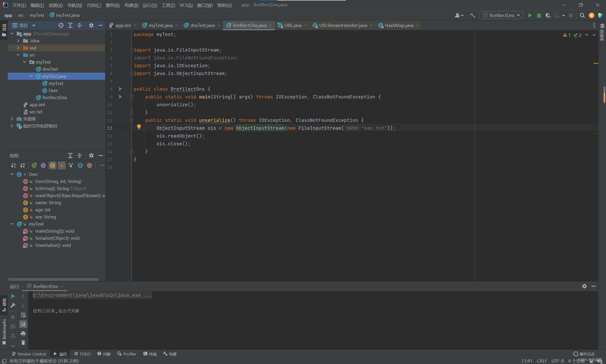This screenshot has width=606, height=364.
Task: Collapse the myTest.java node in the tree
Action: (31, 76)
